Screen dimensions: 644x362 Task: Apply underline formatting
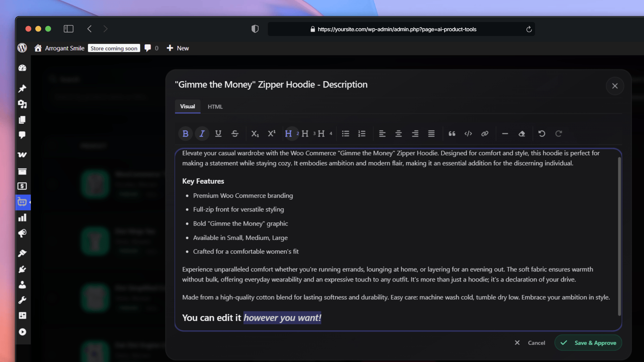pyautogui.click(x=218, y=134)
